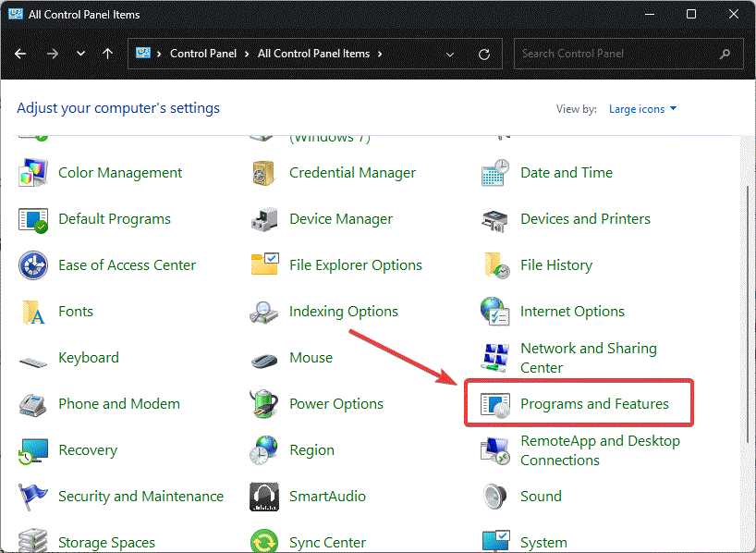Click the Date and Time link text
The width and height of the screenshot is (756, 553).
pos(567,173)
